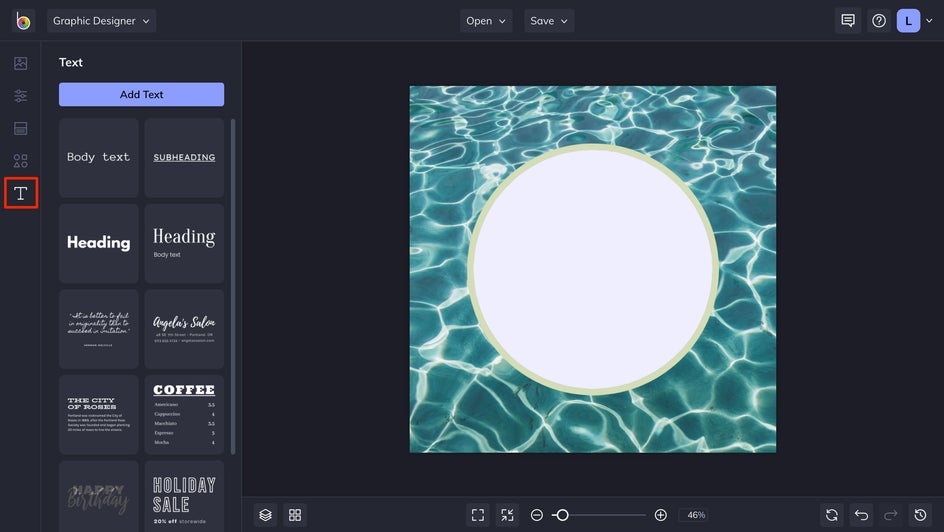This screenshot has height=532, width=944.
Task: Redo the last action
Action: point(890,515)
